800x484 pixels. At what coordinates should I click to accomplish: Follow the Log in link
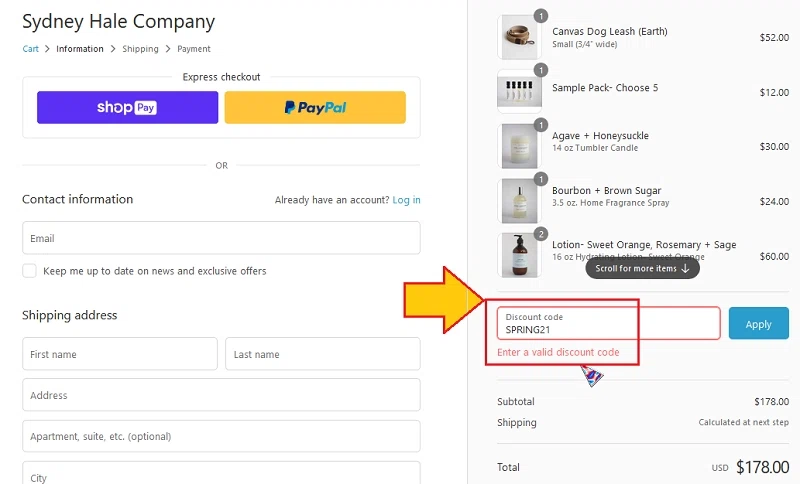407,200
